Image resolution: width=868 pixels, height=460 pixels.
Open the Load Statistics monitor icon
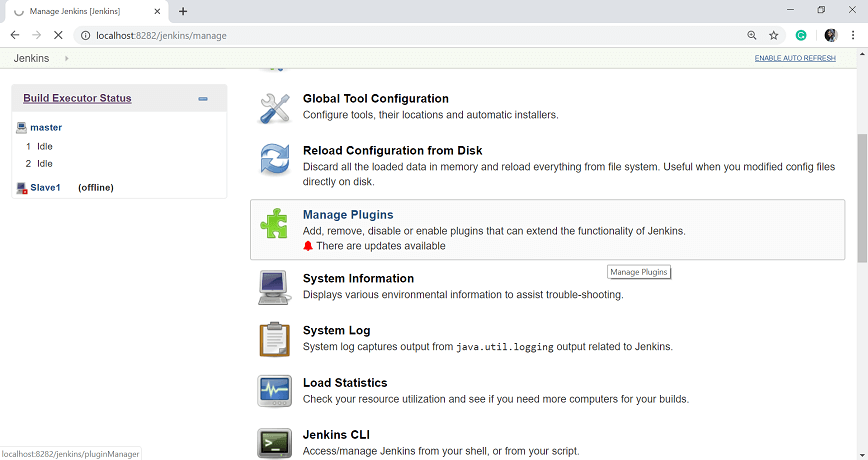coord(275,391)
